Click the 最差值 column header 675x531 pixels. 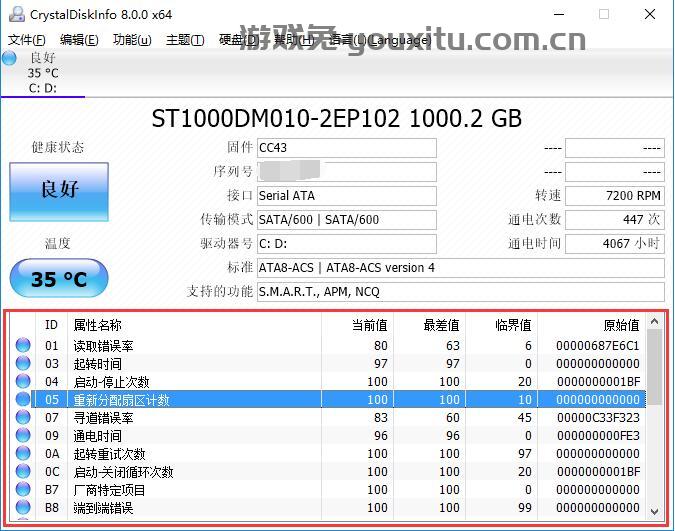click(429, 325)
